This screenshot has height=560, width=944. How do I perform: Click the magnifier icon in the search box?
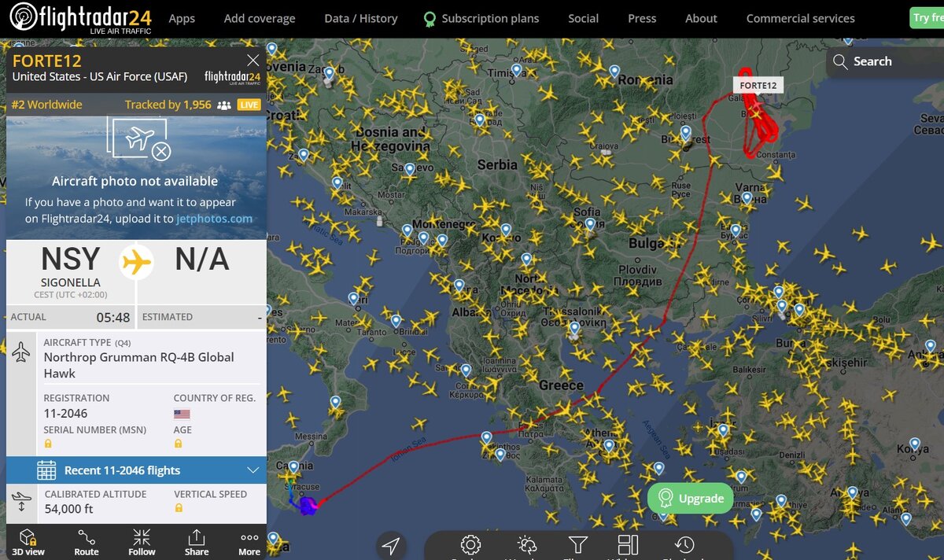[x=840, y=61]
